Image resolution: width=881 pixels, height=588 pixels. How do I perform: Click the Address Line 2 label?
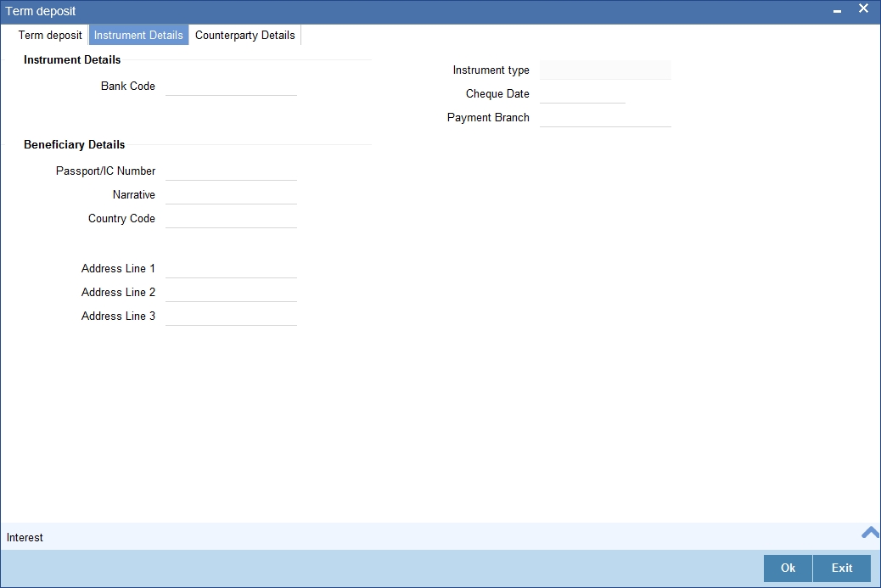pos(118,292)
